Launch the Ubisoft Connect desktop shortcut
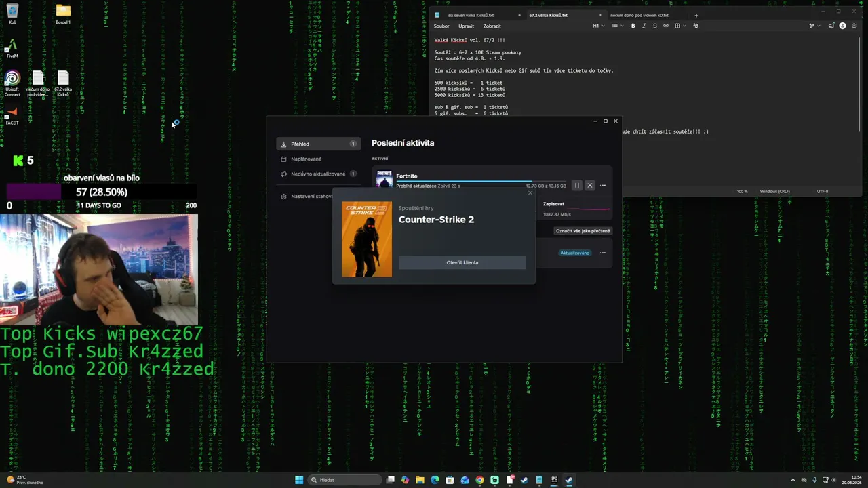The height and width of the screenshot is (488, 868). click(x=12, y=84)
